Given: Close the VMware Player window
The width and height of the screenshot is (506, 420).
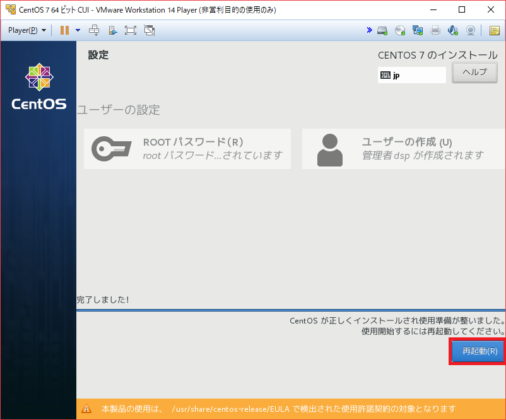Looking at the screenshot, I should pos(491,9).
